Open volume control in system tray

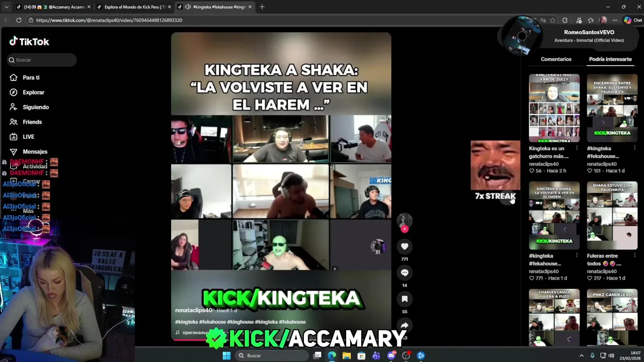coord(611,355)
